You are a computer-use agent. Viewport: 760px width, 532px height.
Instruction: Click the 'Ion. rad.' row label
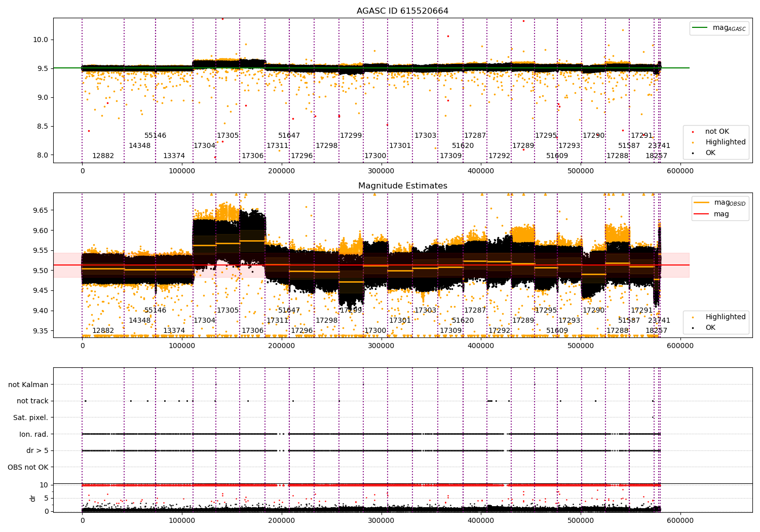click(x=34, y=434)
